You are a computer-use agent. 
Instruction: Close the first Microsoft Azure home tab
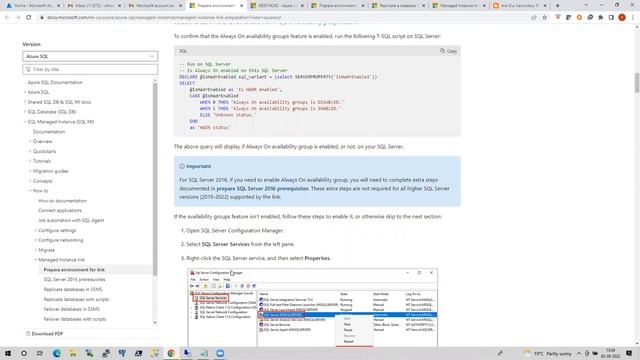click(58, 6)
